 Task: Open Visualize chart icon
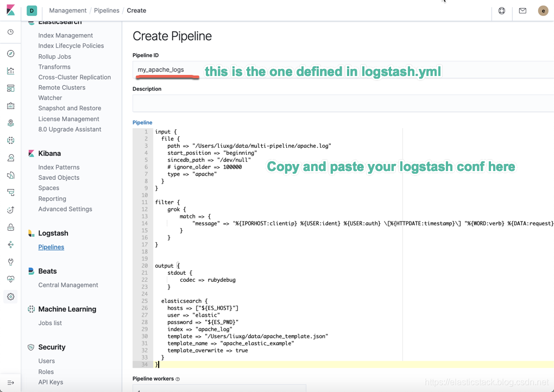click(x=11, y=71)
